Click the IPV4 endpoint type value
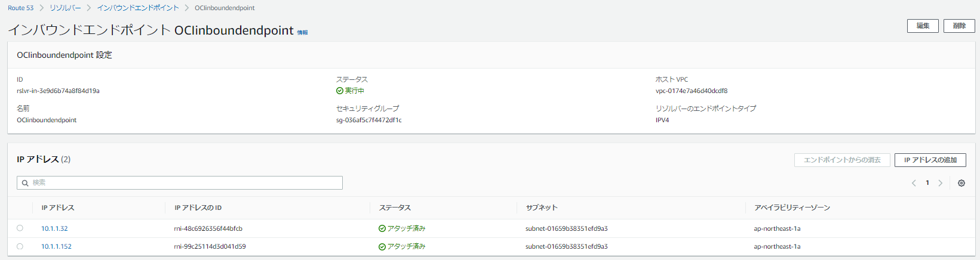 click(662, 120)
